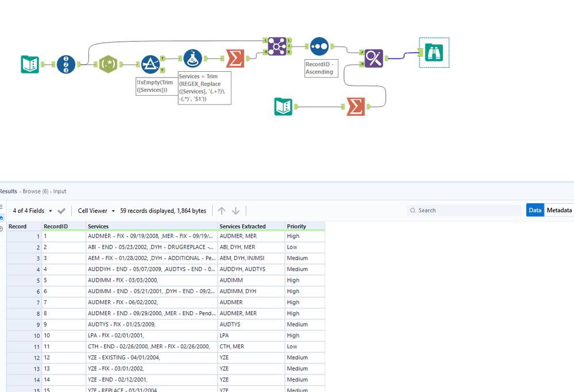Select the Record ID tool
The width and height of the screenshot is (574, 392).
[x=66, y=64]
